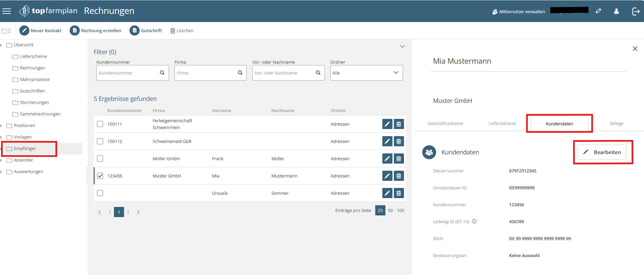Open the Ordner dropdown filter

point(366,73)
